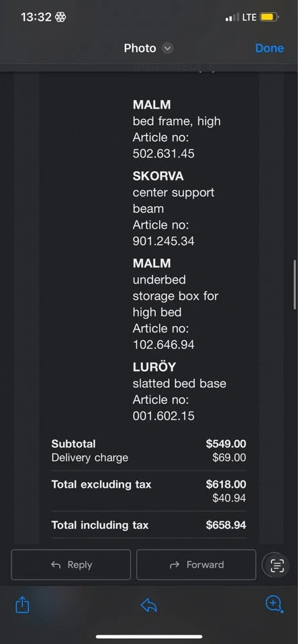Tap the Reply button under the email
The image size is (298, 644).
71,565
